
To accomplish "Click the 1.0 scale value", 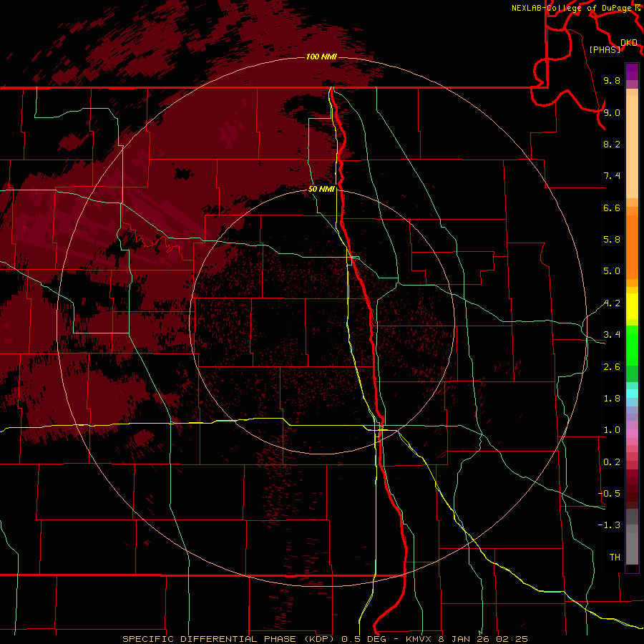I will (x=612, y=430).
